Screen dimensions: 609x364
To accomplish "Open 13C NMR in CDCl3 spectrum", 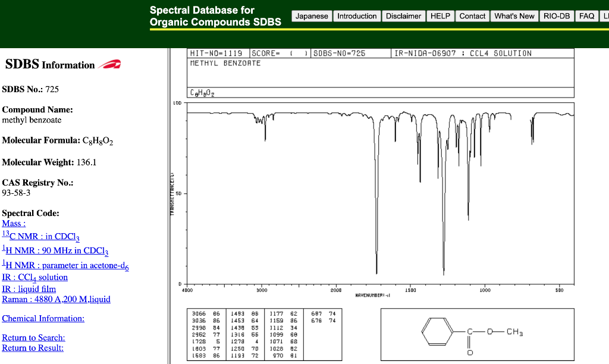I will point(40,236).
